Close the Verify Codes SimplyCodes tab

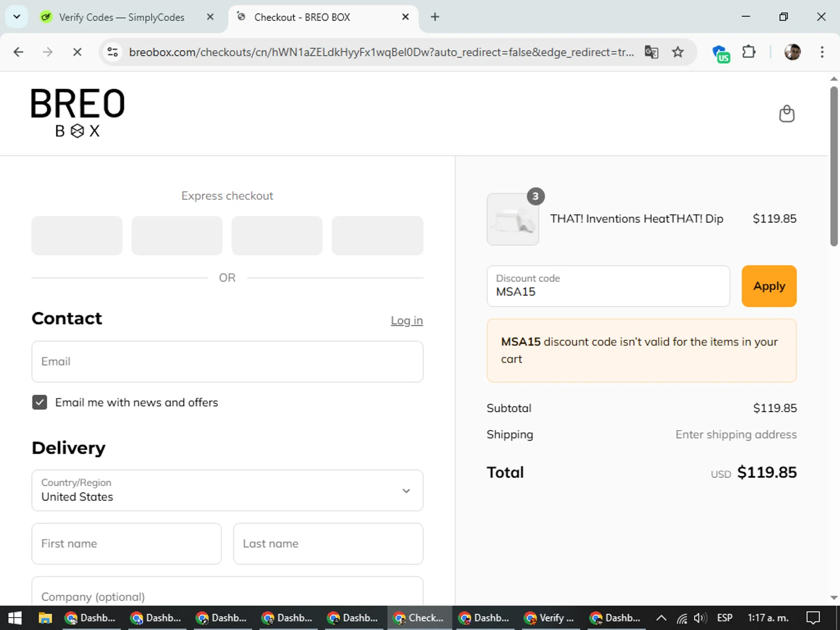[210, 17]
